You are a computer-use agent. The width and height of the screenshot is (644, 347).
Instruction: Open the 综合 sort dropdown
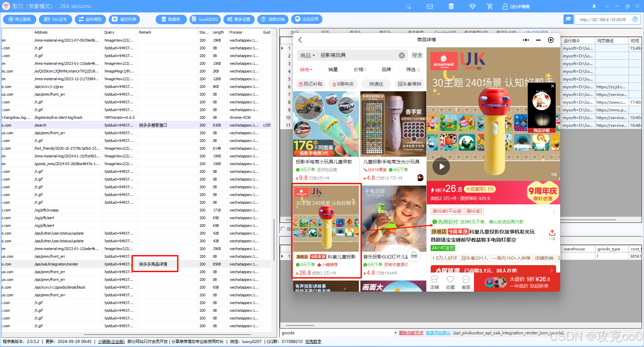click(306, 69)
